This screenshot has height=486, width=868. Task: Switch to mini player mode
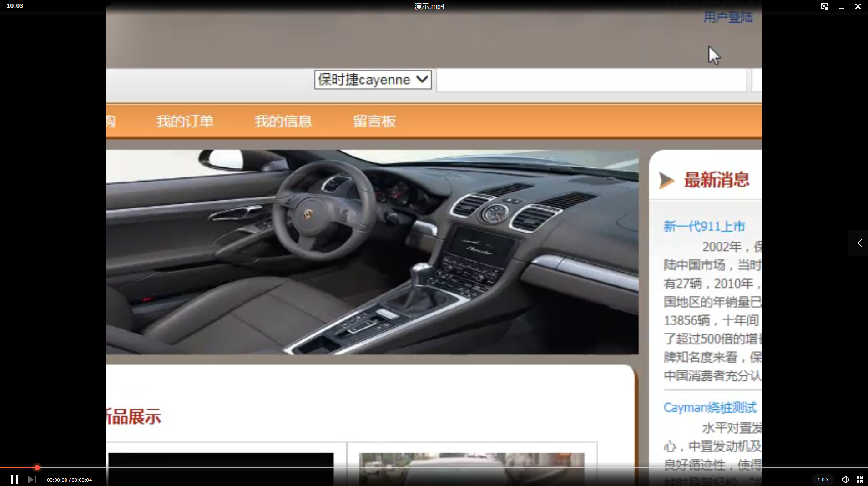click(x=824, y=6)
